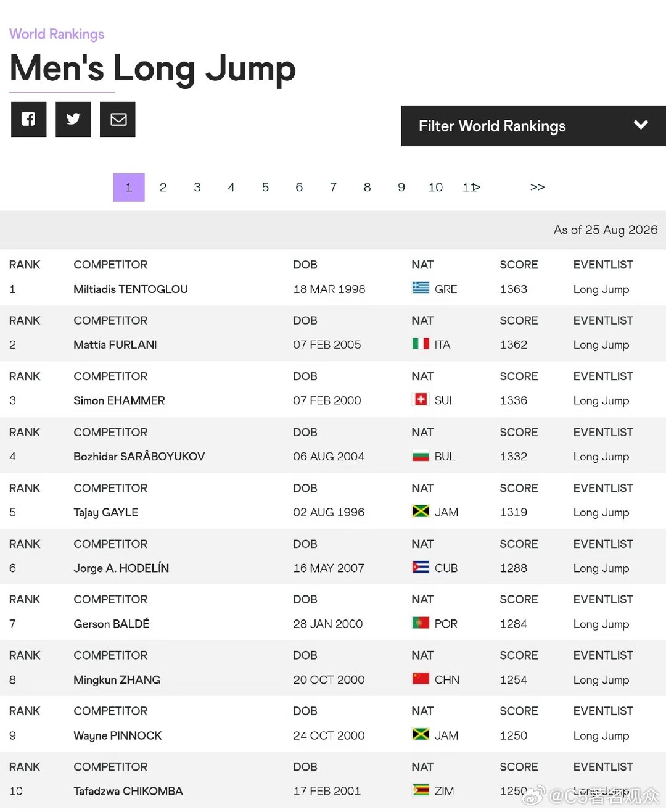The image size is (666, 812).
Task: Click Long Jump event in Tentoglou's row
Action: (x=601, y=289)
